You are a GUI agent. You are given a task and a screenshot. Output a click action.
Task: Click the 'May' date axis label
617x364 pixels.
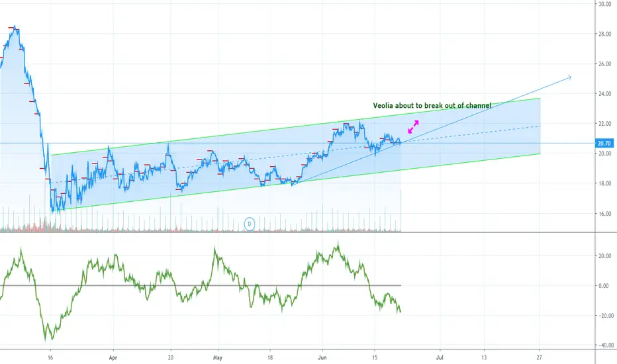pos(218,357)
